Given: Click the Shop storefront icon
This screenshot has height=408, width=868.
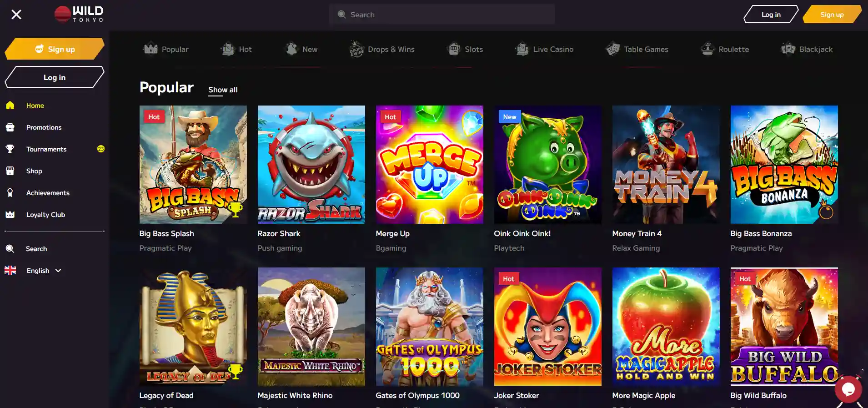Looking at the screenshot, I should click(x=10, y=171).
